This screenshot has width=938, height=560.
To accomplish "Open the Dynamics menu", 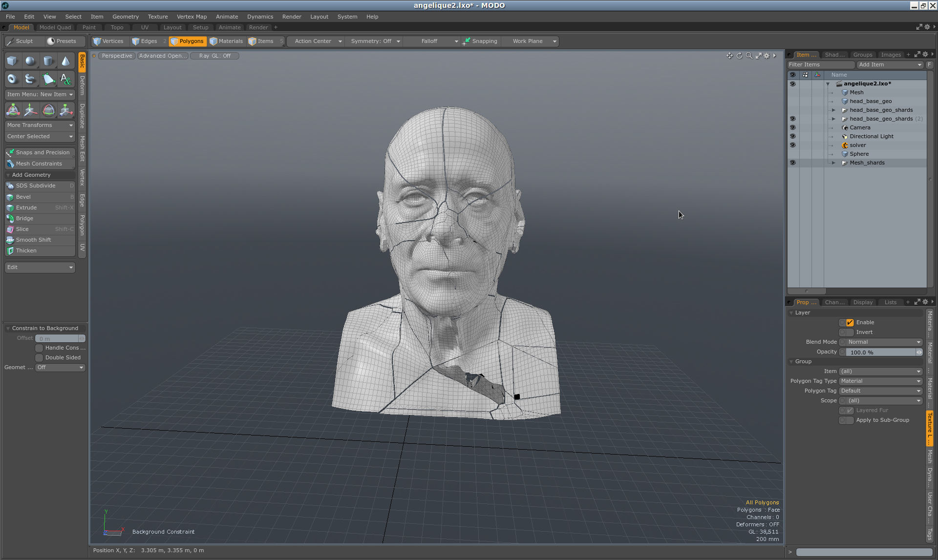I will 260,17.
